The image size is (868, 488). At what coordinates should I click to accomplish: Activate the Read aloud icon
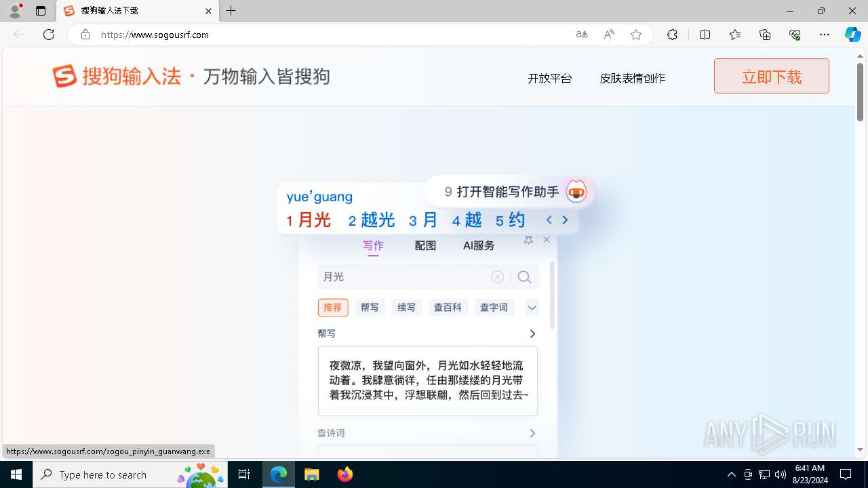tap(609, 35)
